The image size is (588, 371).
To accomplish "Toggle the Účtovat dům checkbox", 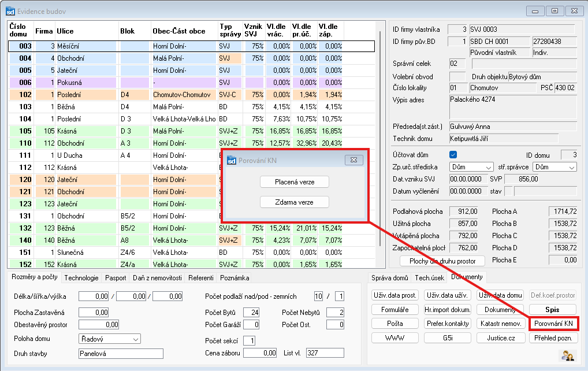I will pos(453,154).
